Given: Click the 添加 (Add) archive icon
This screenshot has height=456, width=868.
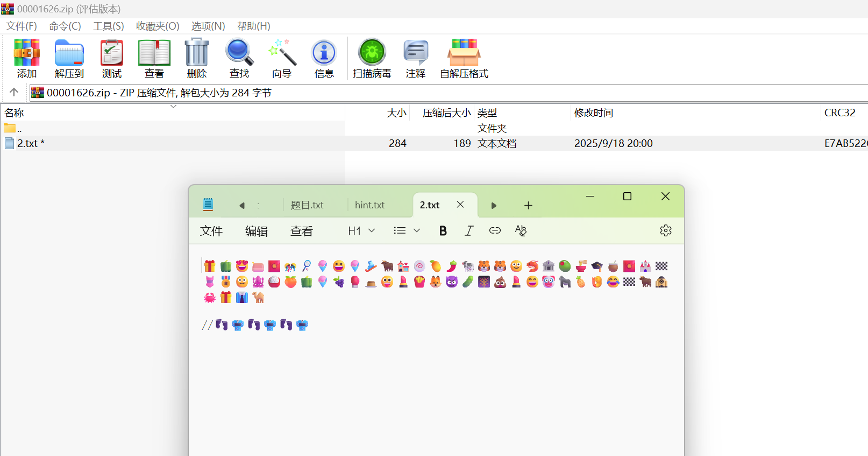Looking at the screenshot, I should click(x=26, y=58).
